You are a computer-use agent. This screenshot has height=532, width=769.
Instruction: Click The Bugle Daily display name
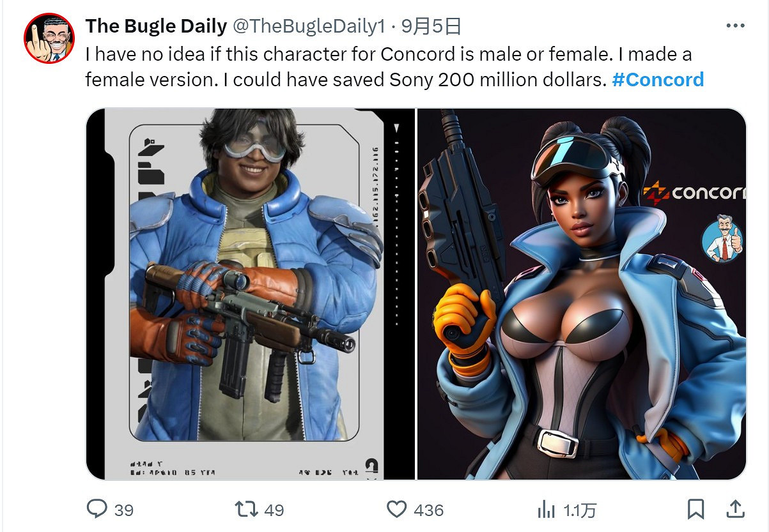156,26
